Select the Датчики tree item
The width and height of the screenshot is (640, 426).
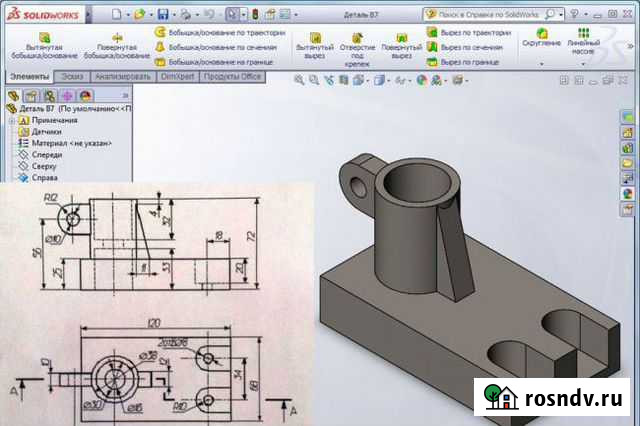click(x=40, y=132)
